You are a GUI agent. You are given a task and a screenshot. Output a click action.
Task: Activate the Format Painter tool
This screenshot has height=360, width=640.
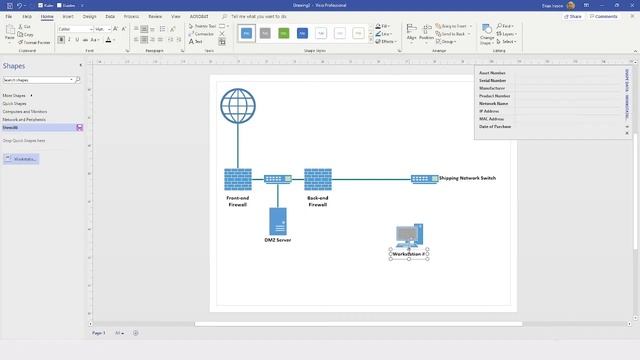point(34,42)
